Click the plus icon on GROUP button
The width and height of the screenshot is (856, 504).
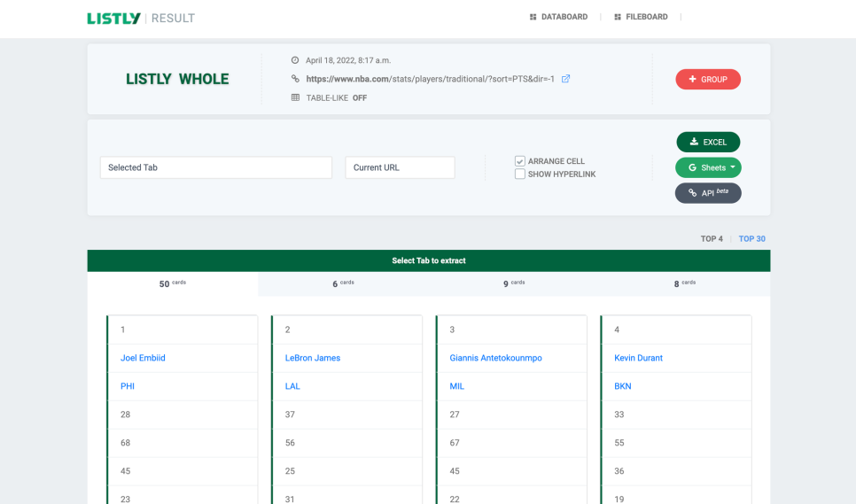[692, 79]
